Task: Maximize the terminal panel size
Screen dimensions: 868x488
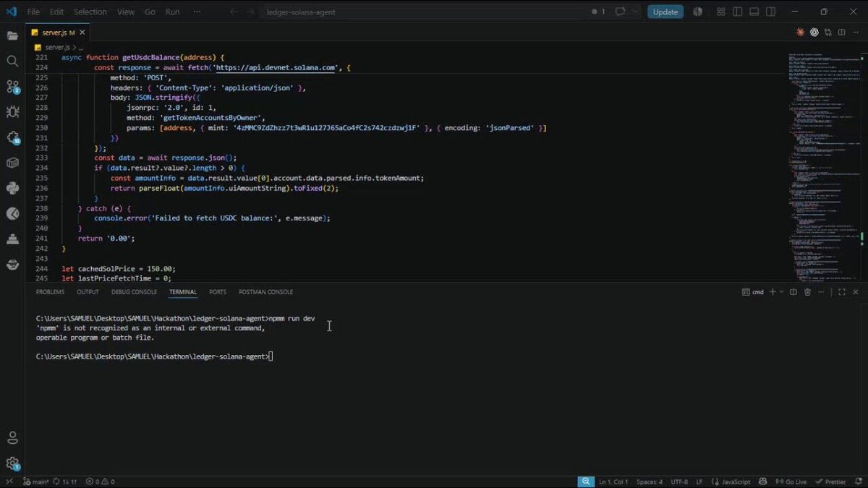Action: (x=842, y=292)
